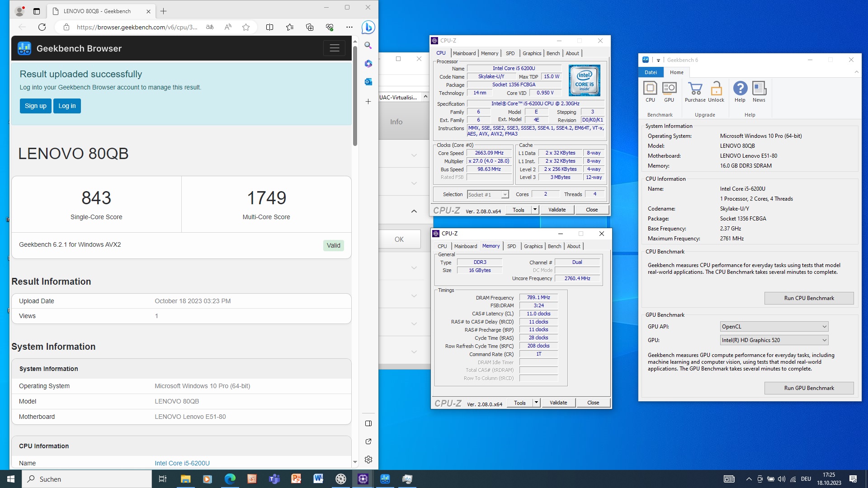Click the Log in button

point(67,106)
